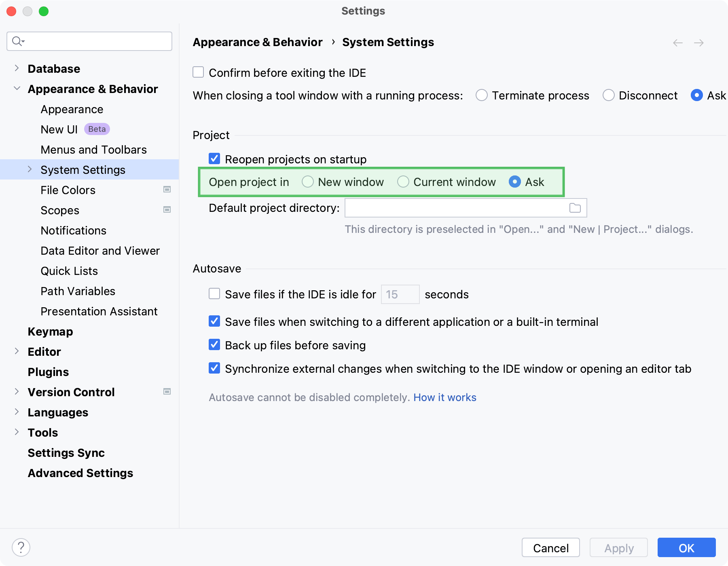Disable Reopen projects on startup
This screenshot has height=566, width=728.
[x=214, y=159]
